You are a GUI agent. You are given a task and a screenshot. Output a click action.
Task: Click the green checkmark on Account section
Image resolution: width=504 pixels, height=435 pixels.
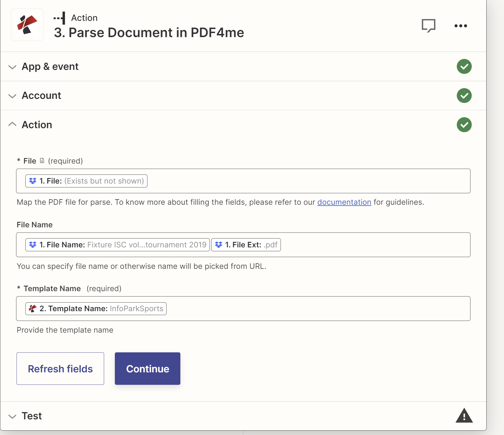(x=464, y=95)
